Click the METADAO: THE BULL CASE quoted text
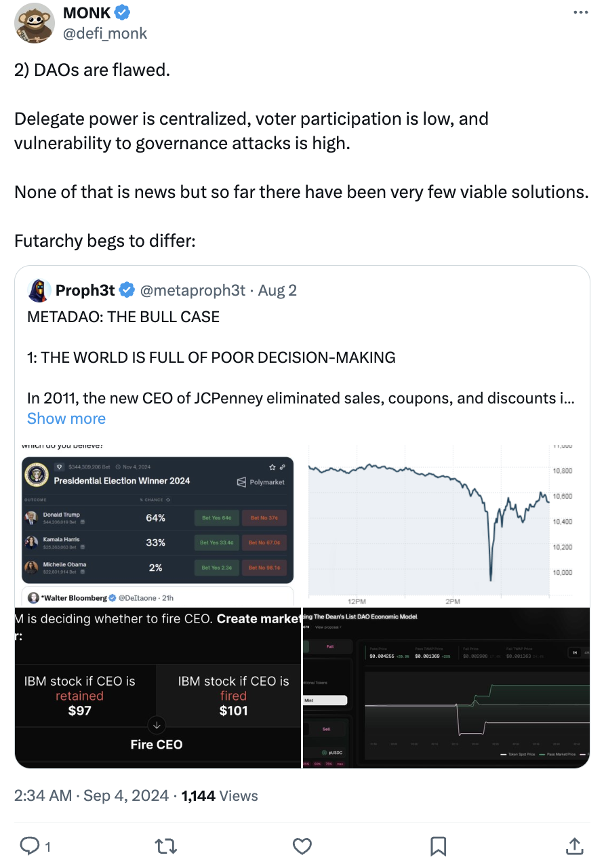Viewport: 606px width, 868px height. click(x=123, y=317)
